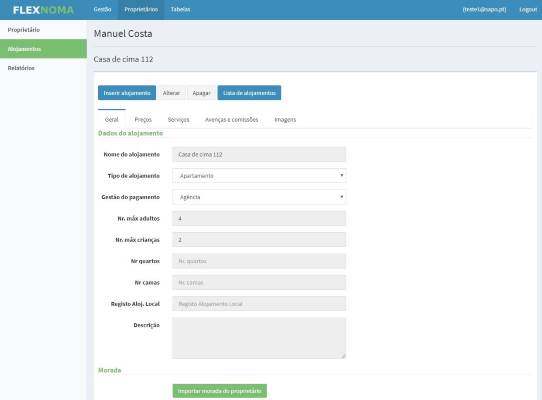This screenshot has width=542, height=400.
Task: Open the Proprietários menu
Action: [x=141, y=10]
